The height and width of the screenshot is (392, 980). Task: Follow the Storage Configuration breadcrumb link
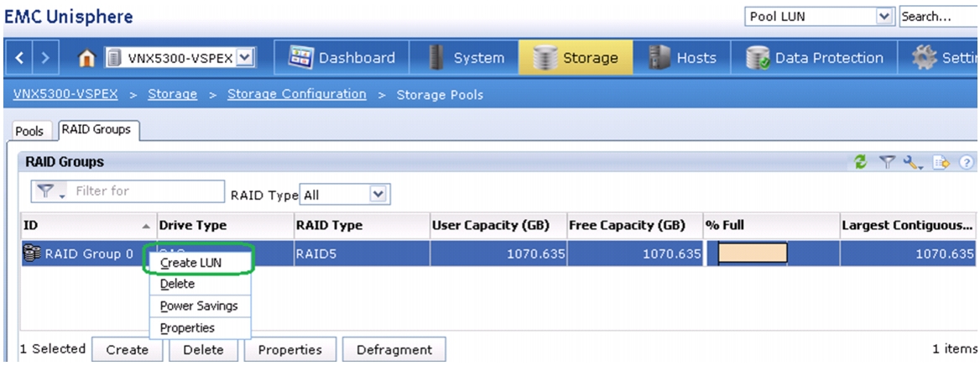(x=297, y=94)
